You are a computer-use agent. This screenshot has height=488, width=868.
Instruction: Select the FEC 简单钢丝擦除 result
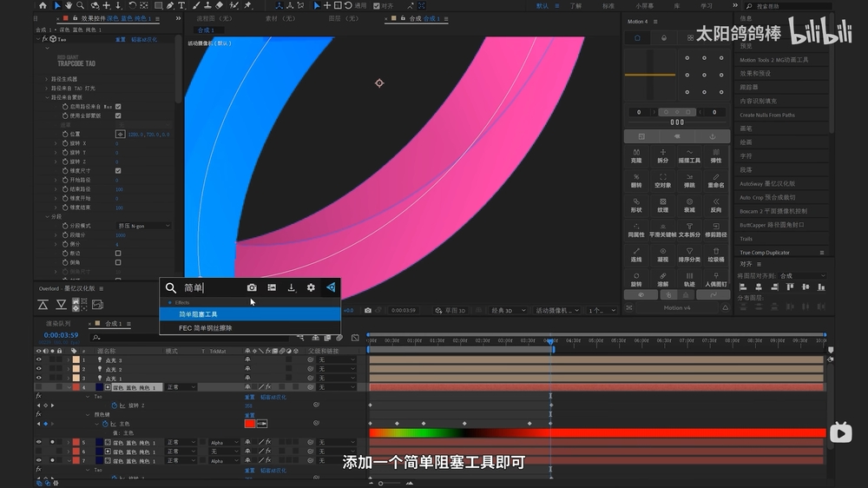tap(250, 328)
